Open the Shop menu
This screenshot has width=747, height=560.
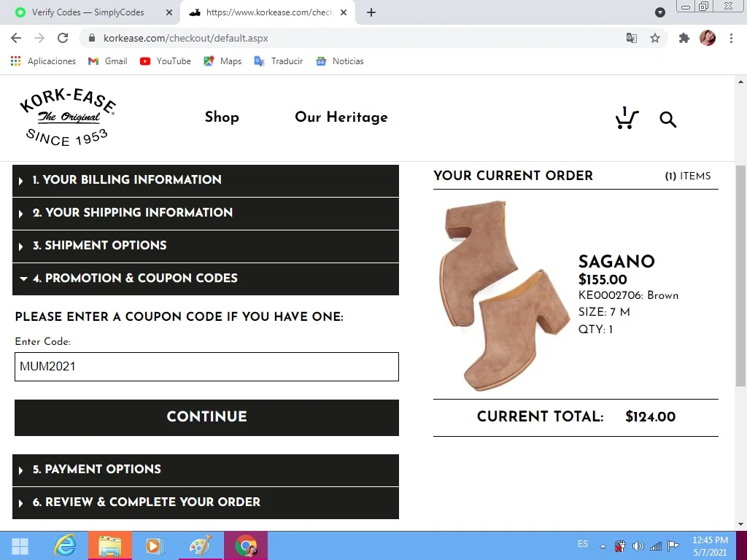pyautogui.click(x=222, y=117)
